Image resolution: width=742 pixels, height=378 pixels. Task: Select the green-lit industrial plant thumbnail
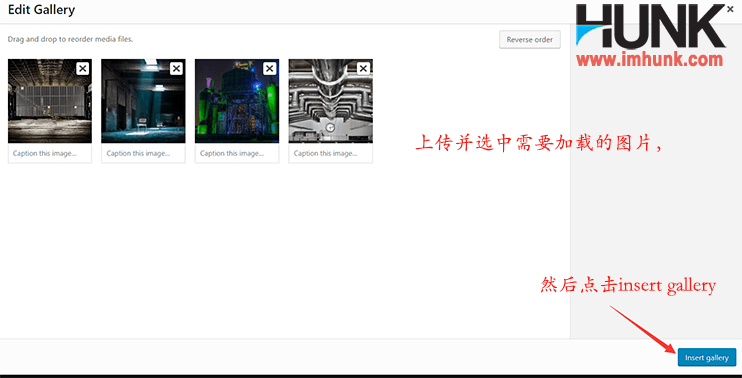click(237, 101)
